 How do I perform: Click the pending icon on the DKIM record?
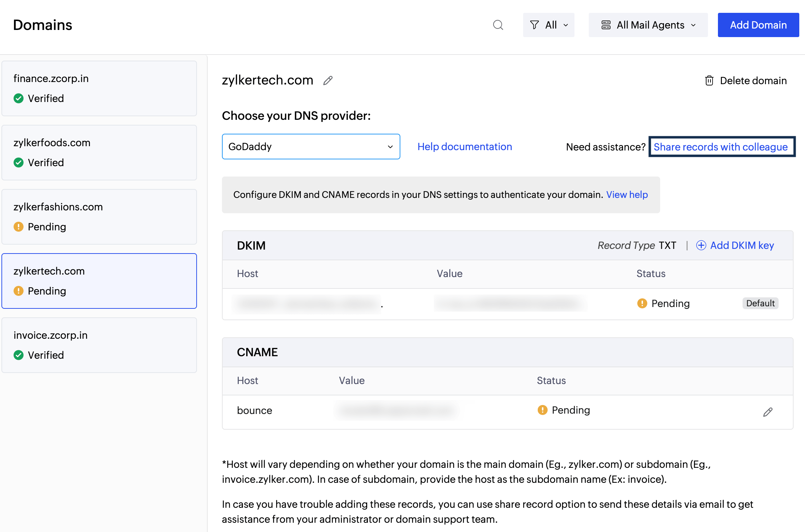(642, 303)
